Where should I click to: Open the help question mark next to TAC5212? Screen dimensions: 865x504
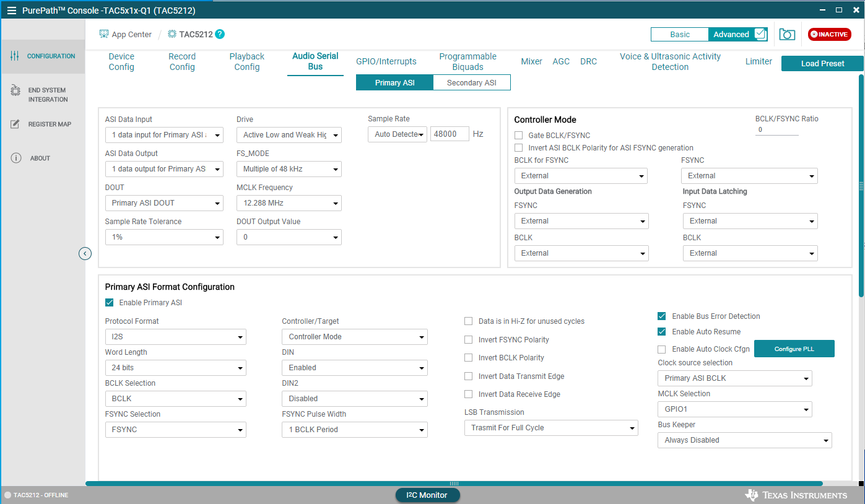tap(220, 34)
